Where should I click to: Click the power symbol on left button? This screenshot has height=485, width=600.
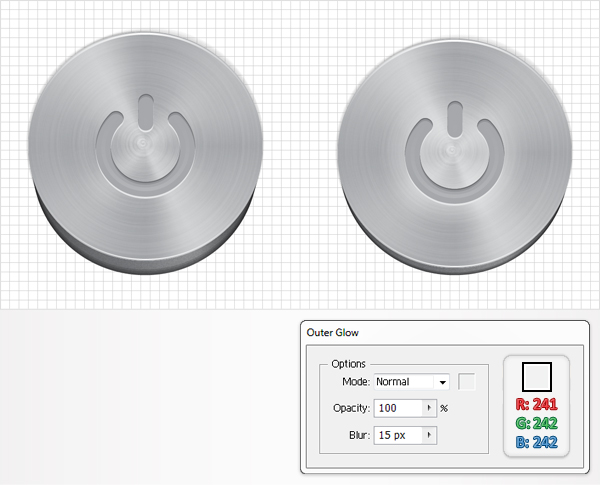(145, 145)
